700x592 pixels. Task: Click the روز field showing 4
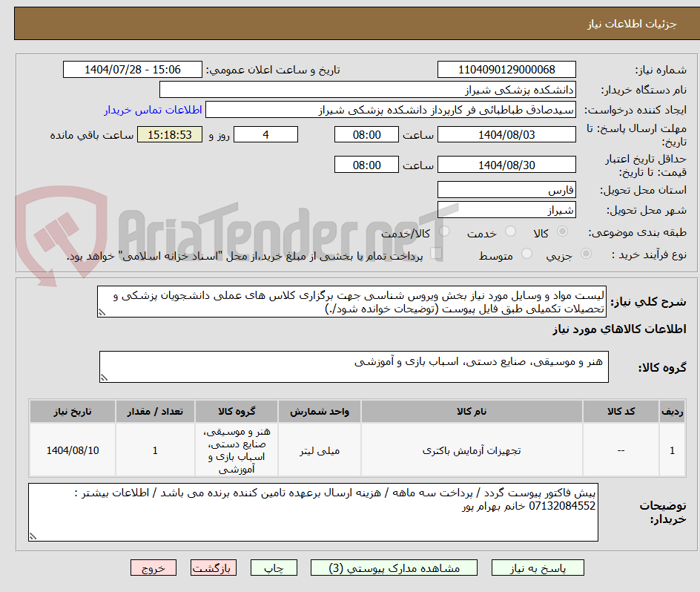click(x=265, y=134)
